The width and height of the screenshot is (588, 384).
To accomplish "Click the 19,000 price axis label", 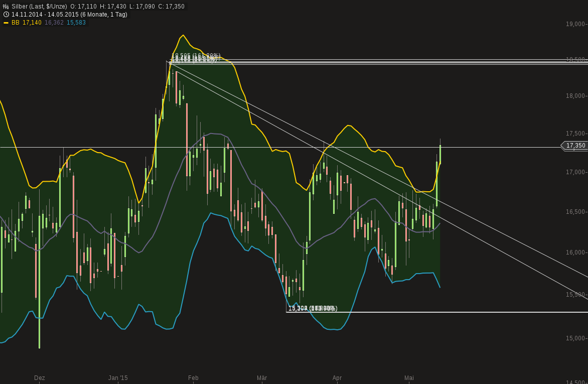I will coord(575,24).
